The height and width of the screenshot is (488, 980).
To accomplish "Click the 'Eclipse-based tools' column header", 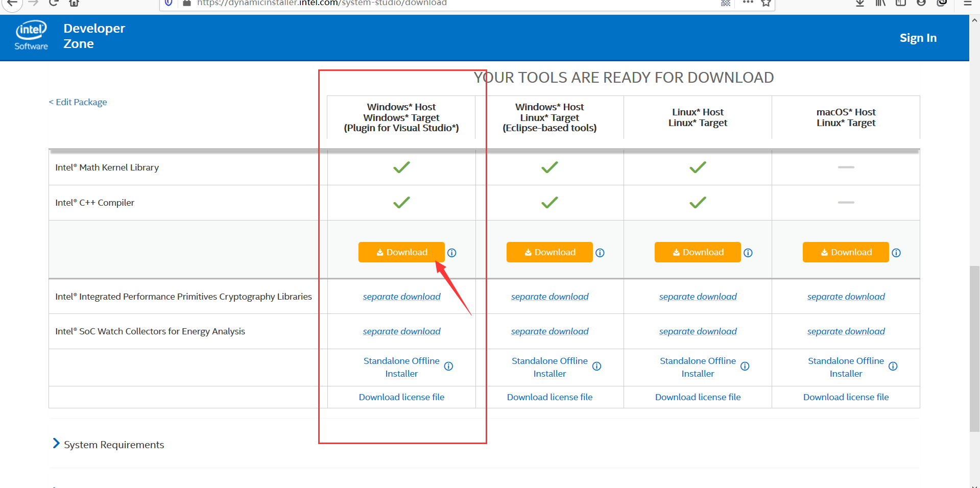I will coord(549,117).
